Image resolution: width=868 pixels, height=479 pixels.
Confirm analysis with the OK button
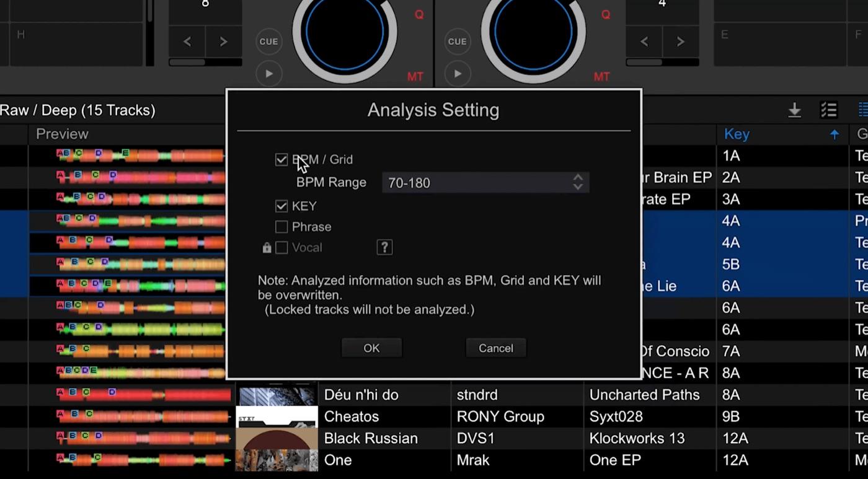pos(371,348)
